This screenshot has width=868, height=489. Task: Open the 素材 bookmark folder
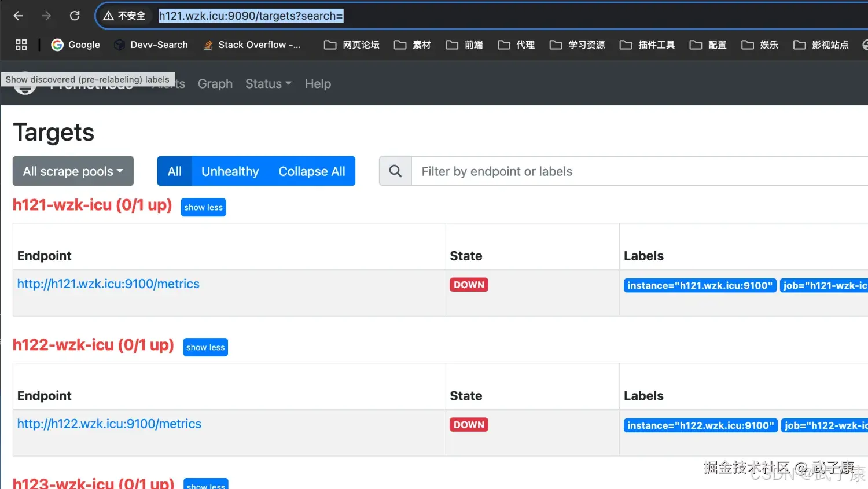click(413, 45)
